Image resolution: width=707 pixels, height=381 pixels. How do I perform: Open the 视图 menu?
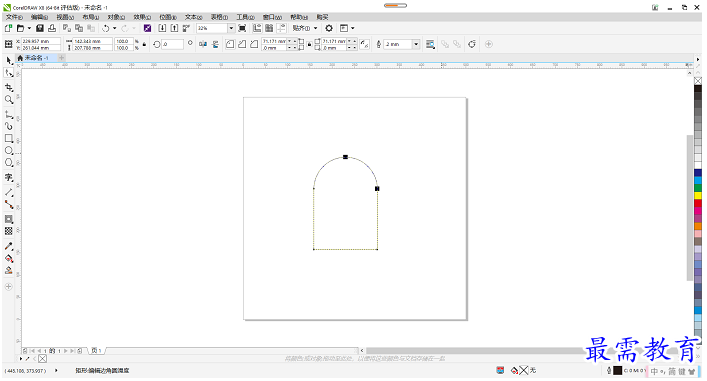point(65,17)
